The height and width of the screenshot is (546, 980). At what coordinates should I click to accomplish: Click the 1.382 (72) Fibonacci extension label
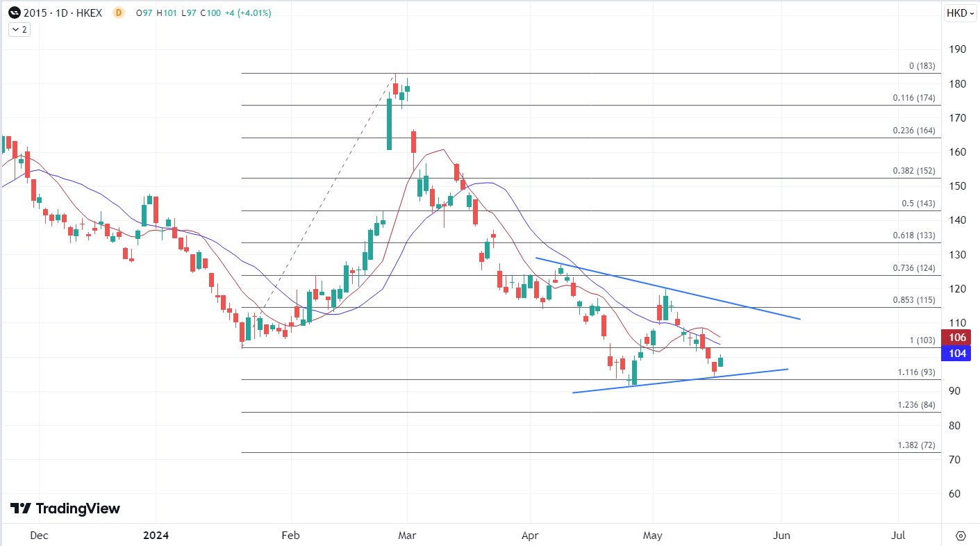click(x=916, y=445)
